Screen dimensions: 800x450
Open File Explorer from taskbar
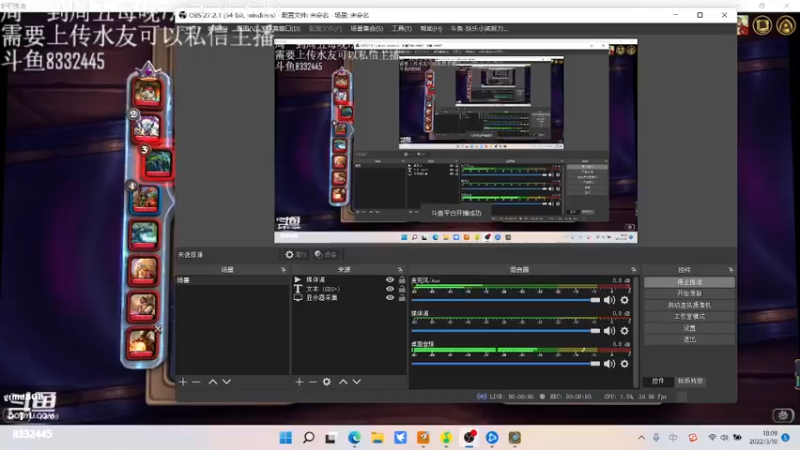tap(377, 438)
